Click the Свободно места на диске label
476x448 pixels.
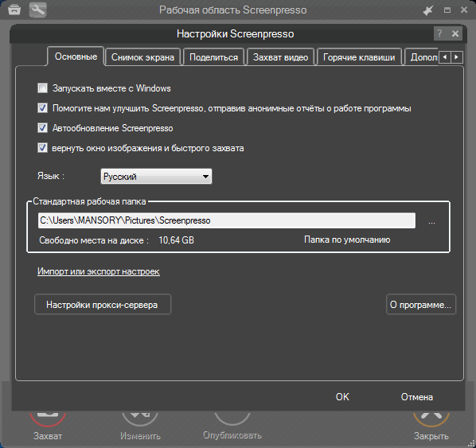coord(94,240)
